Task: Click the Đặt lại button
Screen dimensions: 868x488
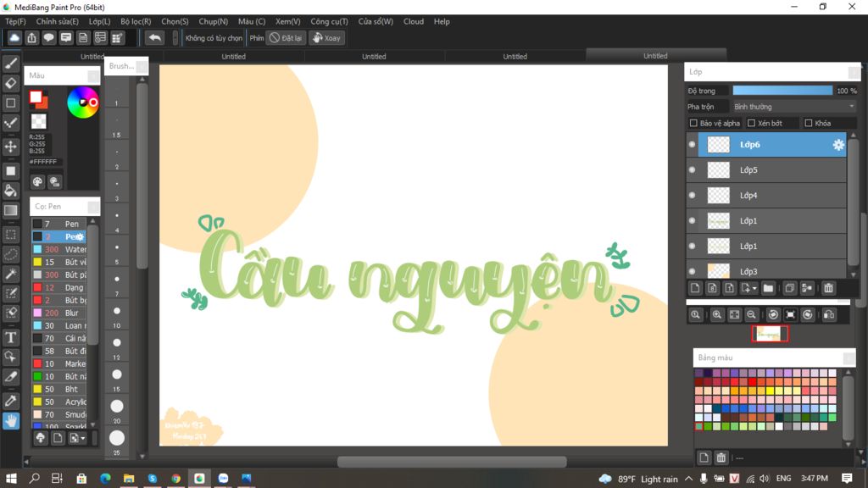Action: (x=286, y=37)
